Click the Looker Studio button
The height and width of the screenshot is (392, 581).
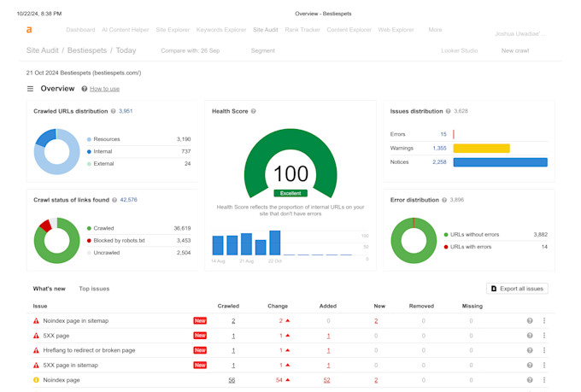459,50
